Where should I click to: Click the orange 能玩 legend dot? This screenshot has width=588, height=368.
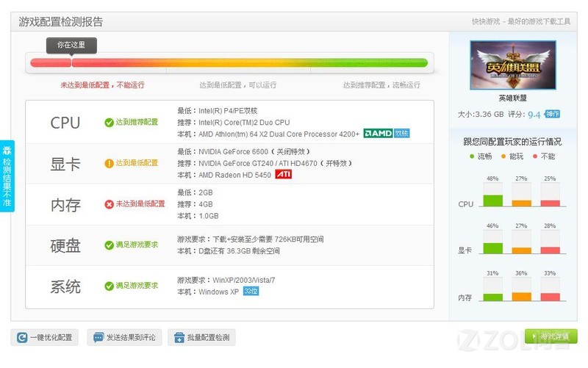(503, 156)
